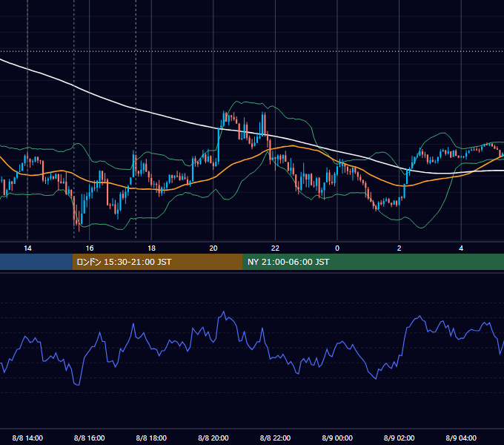Click the 14 hour label on price chart axis
Screen dimensions: 504x445
point(27,248)
